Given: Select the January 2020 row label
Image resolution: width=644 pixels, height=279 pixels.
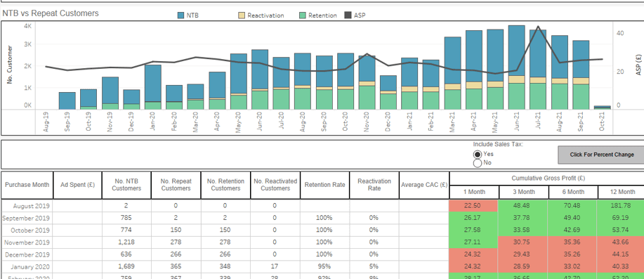Looking at the screenshot, I should point(30,266).
